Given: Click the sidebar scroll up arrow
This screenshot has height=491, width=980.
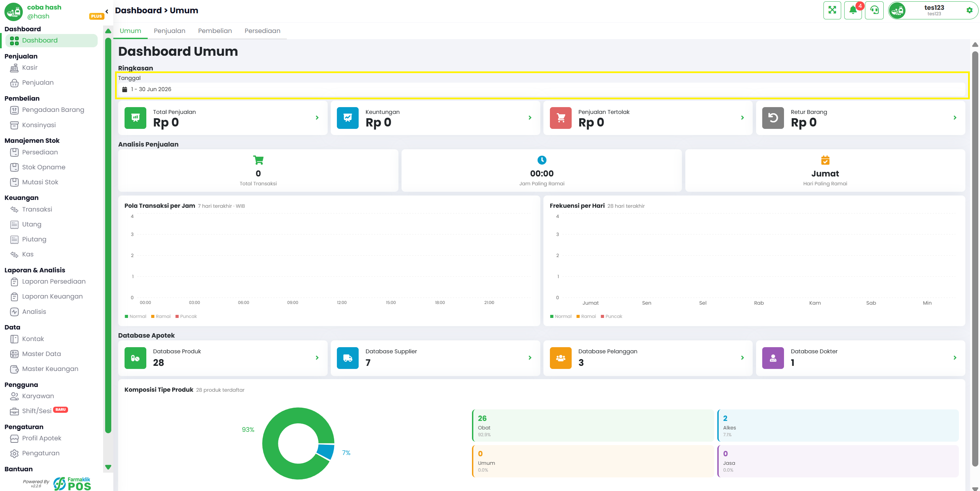Looking at the screenshot, I should pyautogui.click(x=108, y=31).
